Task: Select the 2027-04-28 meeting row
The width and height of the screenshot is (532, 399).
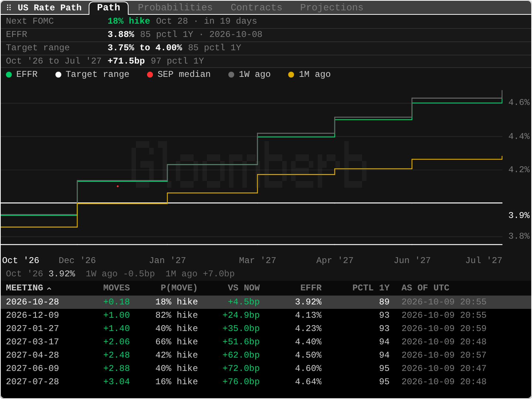Action: click(266, 355)
